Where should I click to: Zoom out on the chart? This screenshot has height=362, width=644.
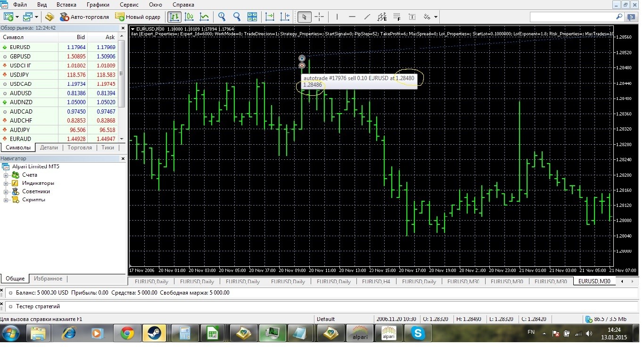coord(237,17)
